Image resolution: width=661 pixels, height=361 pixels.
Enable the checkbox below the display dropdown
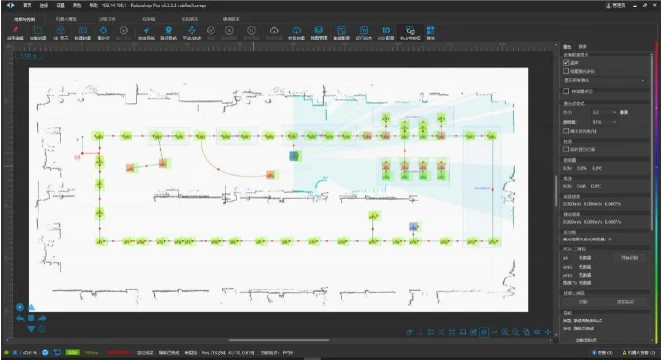pos(566,91)
